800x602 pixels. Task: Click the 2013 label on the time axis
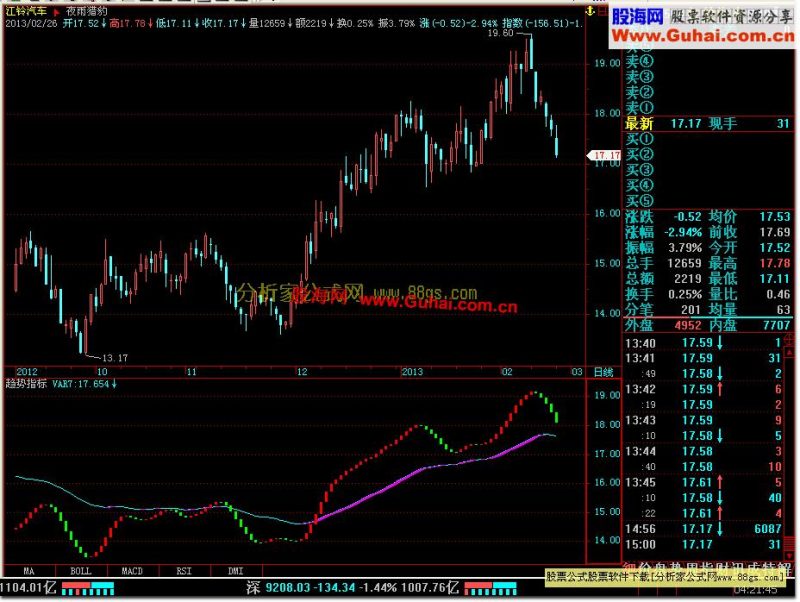[412, 372]
